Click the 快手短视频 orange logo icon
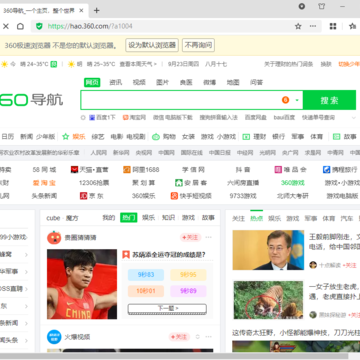The width and height of the screenshot is (360, 360). (174, 196)
